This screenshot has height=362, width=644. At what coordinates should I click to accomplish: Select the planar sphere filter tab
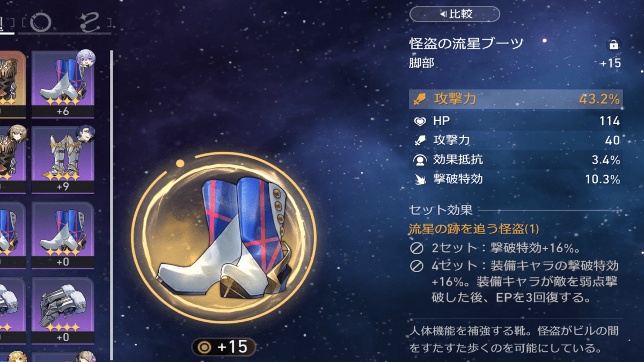(41, 22)
